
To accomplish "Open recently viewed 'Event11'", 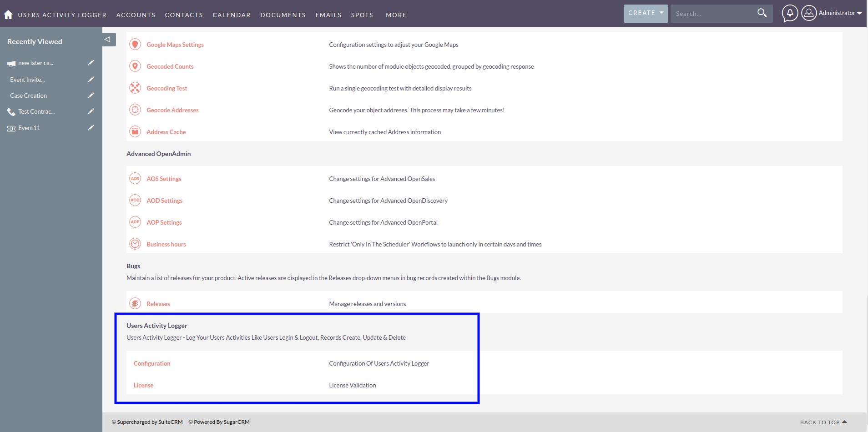I will (29, 128).
